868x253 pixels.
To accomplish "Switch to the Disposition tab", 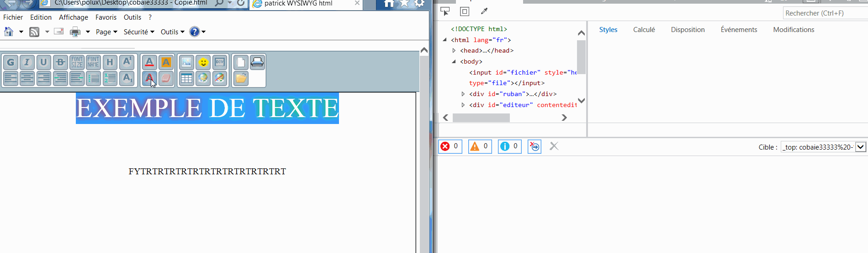I will pos(688,30).
